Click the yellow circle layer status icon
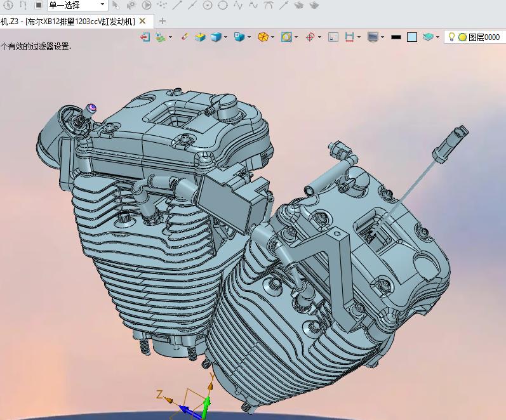This screenshot has height=420, width=506. 462,37
